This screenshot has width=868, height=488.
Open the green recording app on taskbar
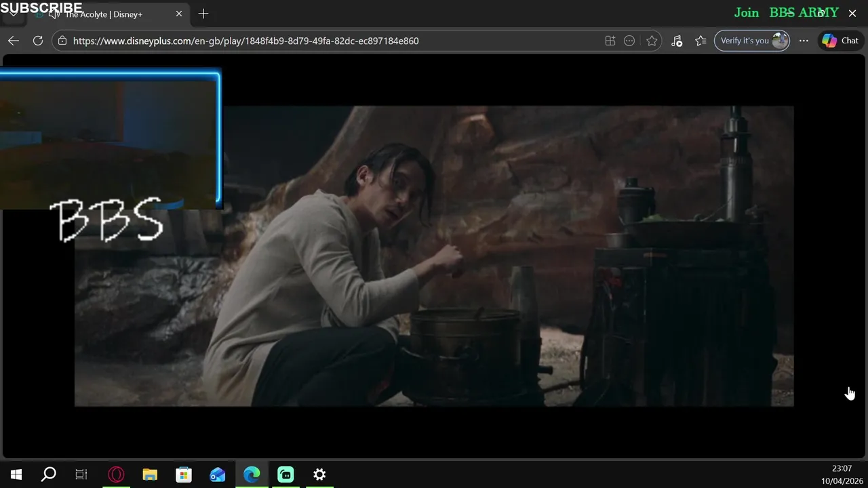coord(285,474)
